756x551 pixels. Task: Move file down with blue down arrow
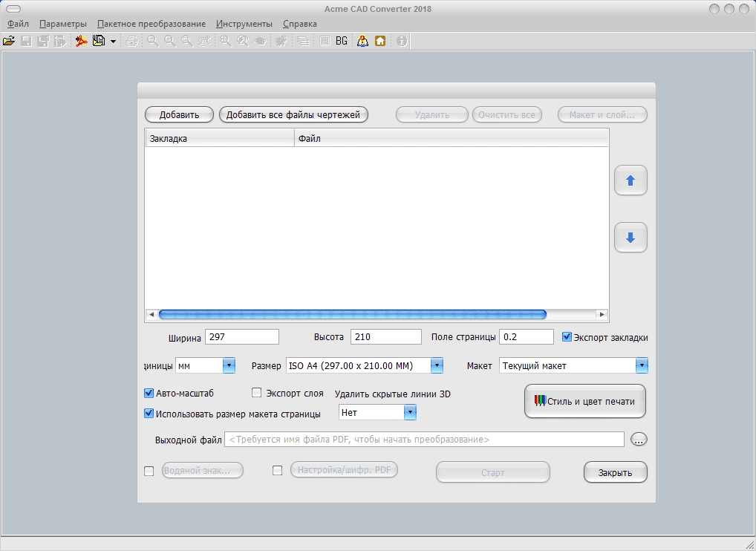(630, 237)
